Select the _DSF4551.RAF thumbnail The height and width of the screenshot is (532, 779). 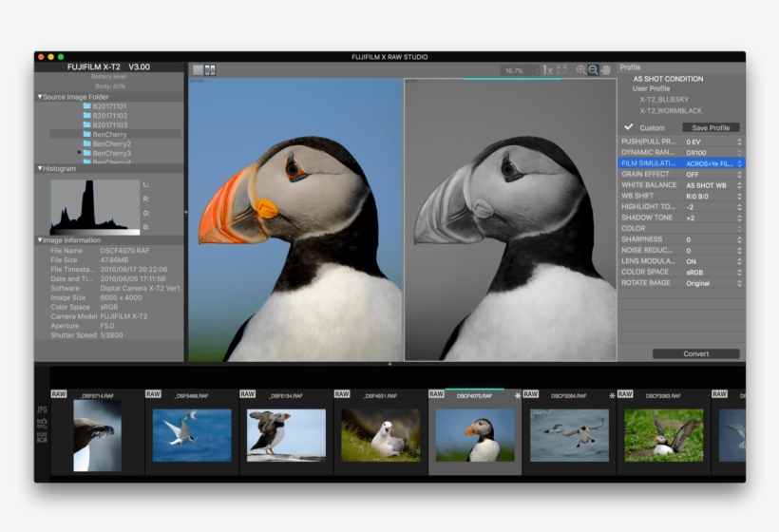381,435
